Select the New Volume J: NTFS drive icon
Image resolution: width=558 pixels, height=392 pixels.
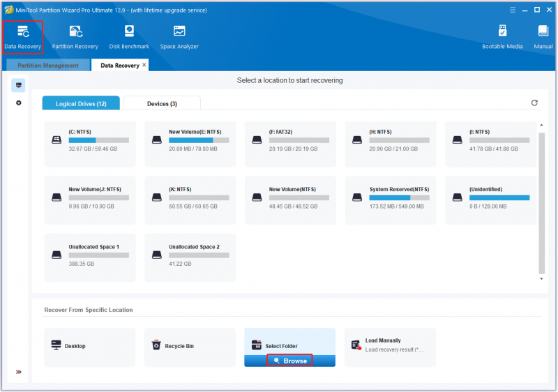[56, 197]
